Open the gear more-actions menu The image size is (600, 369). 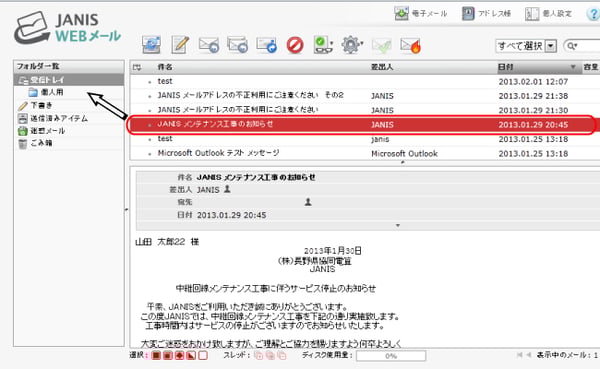coord(352,45)
